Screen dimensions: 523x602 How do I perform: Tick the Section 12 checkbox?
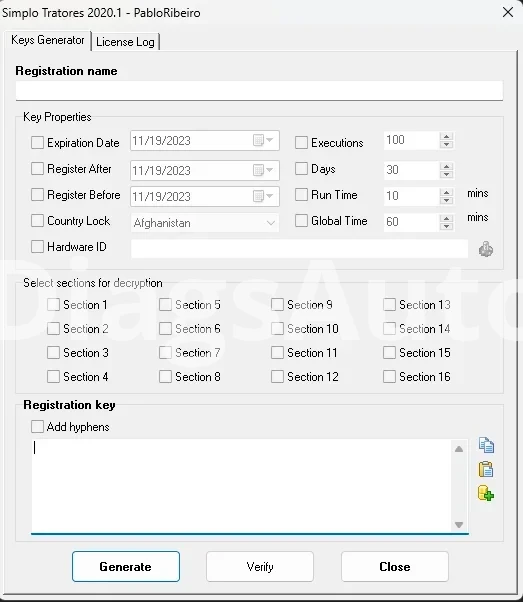277,377
